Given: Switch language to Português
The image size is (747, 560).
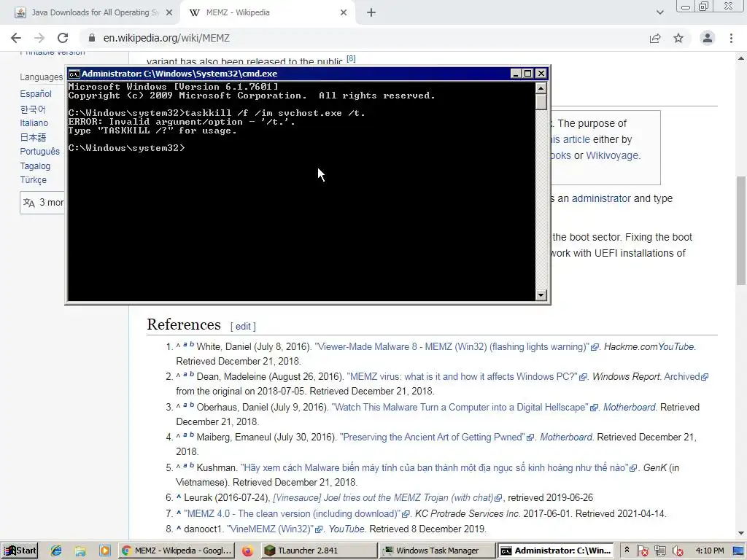Looking at the screenshot, I should pos(40,152).
